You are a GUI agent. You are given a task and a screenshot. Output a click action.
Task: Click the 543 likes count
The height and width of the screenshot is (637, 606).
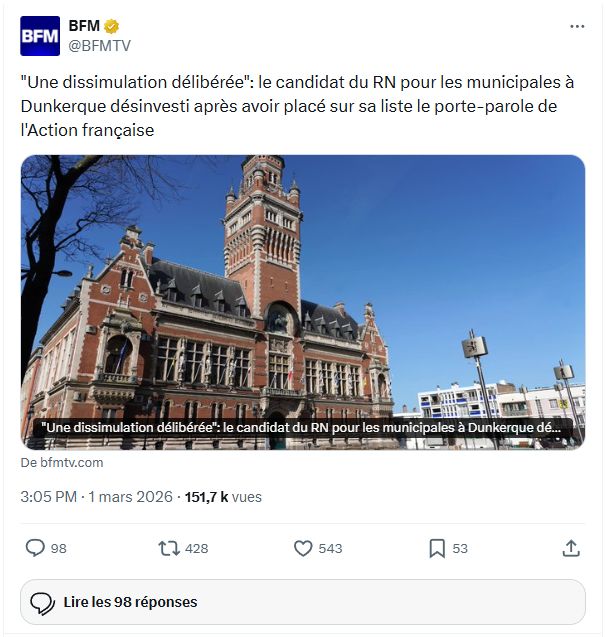[x=330, y=548]
